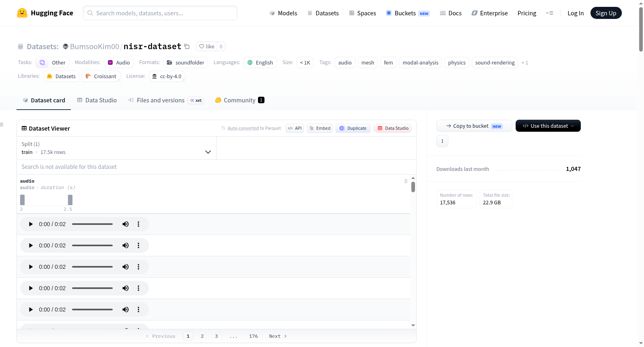Play the fifth audio row
This screenshot has height=347, width=644.
tap(31, 310)
